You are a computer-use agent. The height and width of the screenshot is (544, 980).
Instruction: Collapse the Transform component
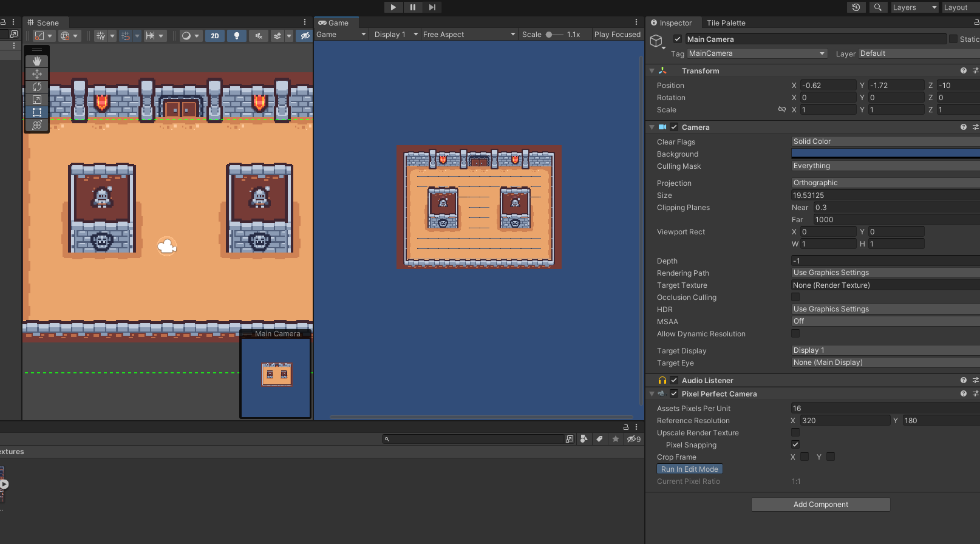(x=652, y=71)
